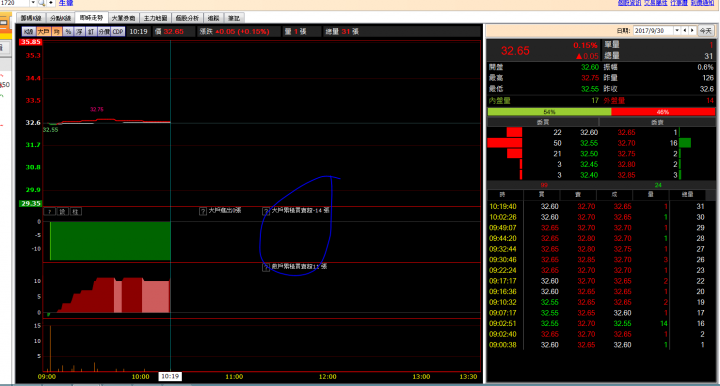
Task: Click help icon beside 大戶進出0張
Action: (x=202, y=211)
